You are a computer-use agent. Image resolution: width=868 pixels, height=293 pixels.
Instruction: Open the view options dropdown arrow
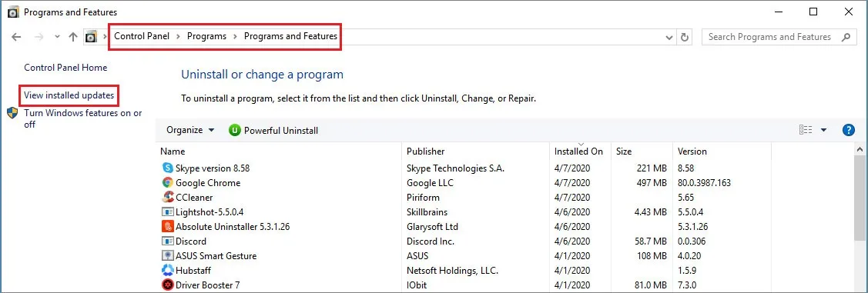(823, 130)
